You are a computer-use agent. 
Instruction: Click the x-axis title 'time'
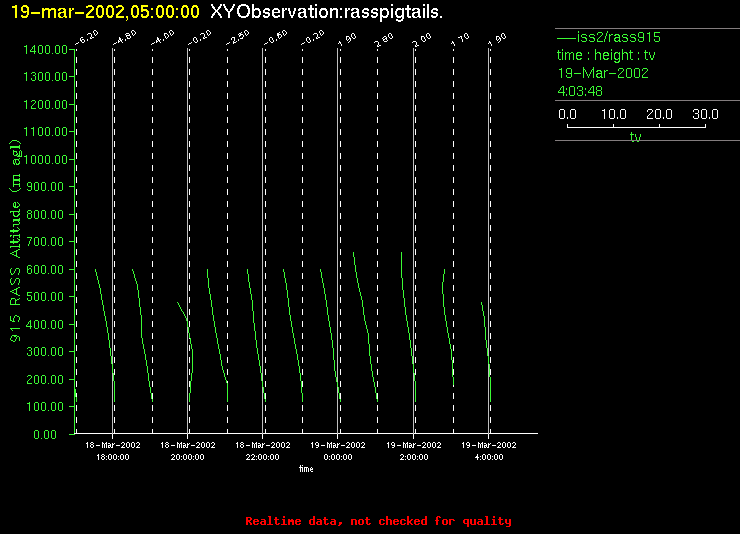306,469
